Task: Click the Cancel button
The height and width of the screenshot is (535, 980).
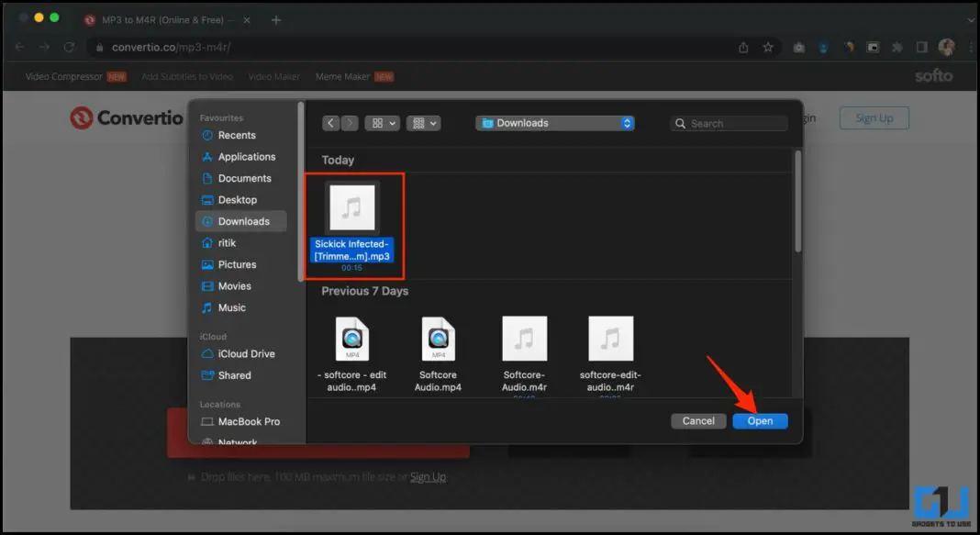Action: click(698, 420)
